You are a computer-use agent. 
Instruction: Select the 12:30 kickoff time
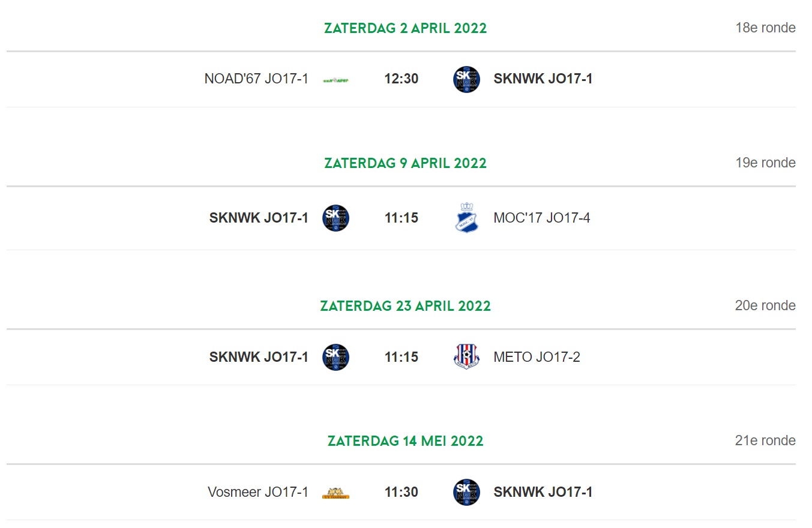(x=401, y=79)
